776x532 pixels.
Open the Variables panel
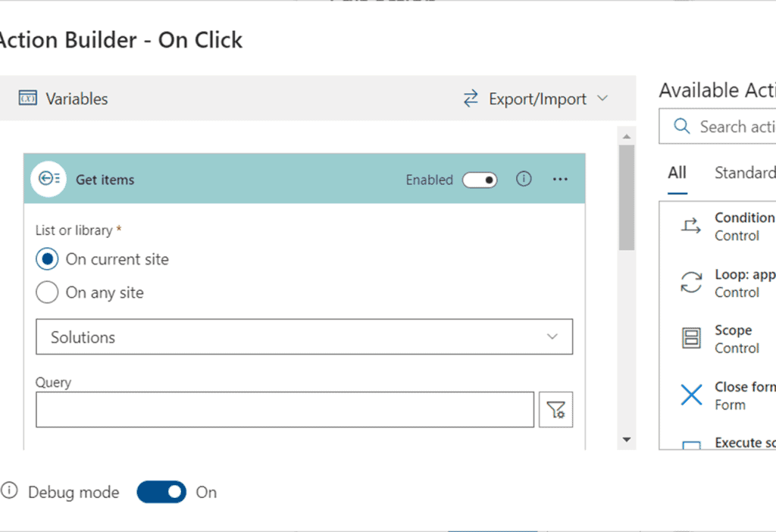click(63, 99)
